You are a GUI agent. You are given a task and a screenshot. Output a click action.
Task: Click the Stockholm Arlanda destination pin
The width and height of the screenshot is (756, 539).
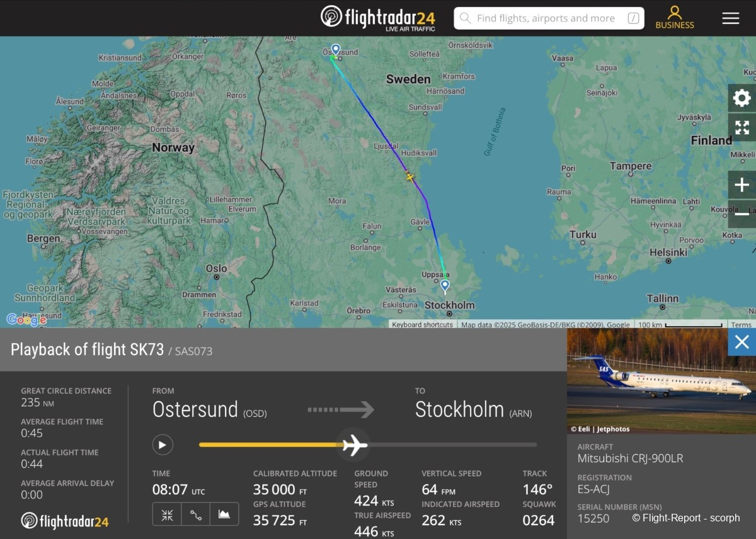[445, 287]
